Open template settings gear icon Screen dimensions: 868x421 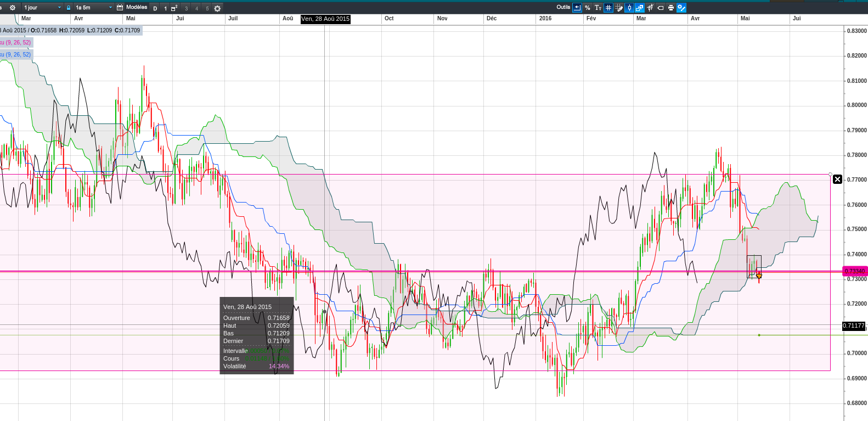217,8
